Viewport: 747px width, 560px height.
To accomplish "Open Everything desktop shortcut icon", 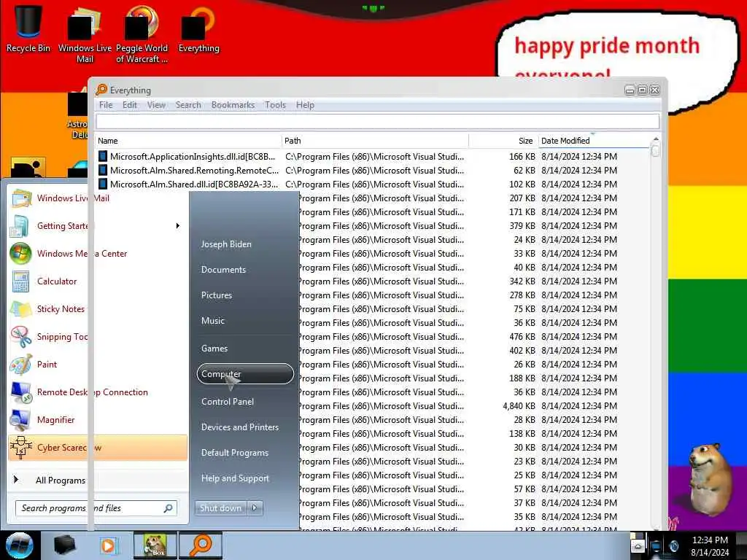I will tap(198, 28).
